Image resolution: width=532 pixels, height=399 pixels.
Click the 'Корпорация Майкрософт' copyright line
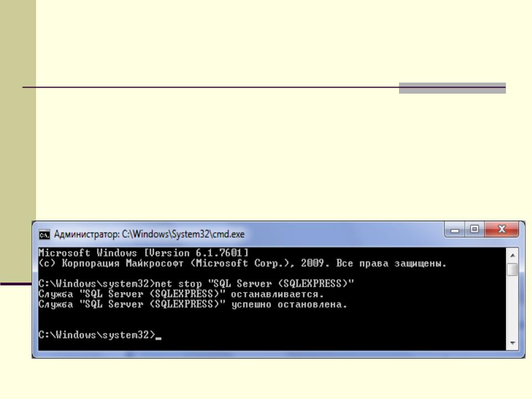[x=242, y=263]
